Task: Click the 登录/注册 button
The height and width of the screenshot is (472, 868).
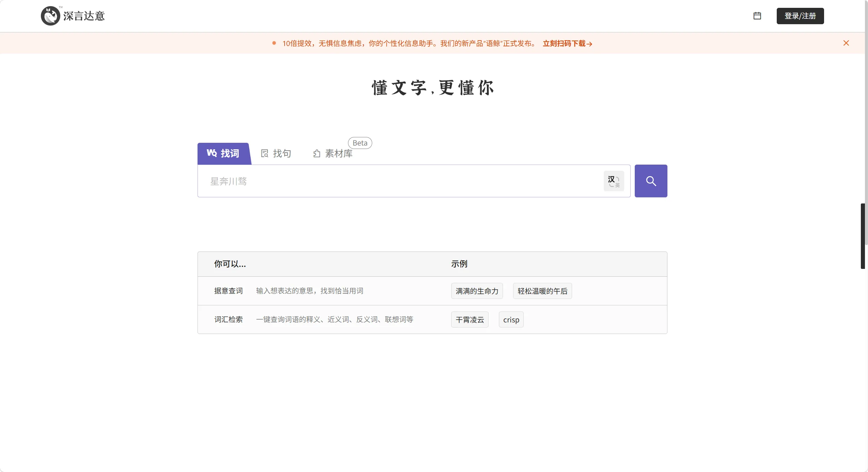Action: 800,16
